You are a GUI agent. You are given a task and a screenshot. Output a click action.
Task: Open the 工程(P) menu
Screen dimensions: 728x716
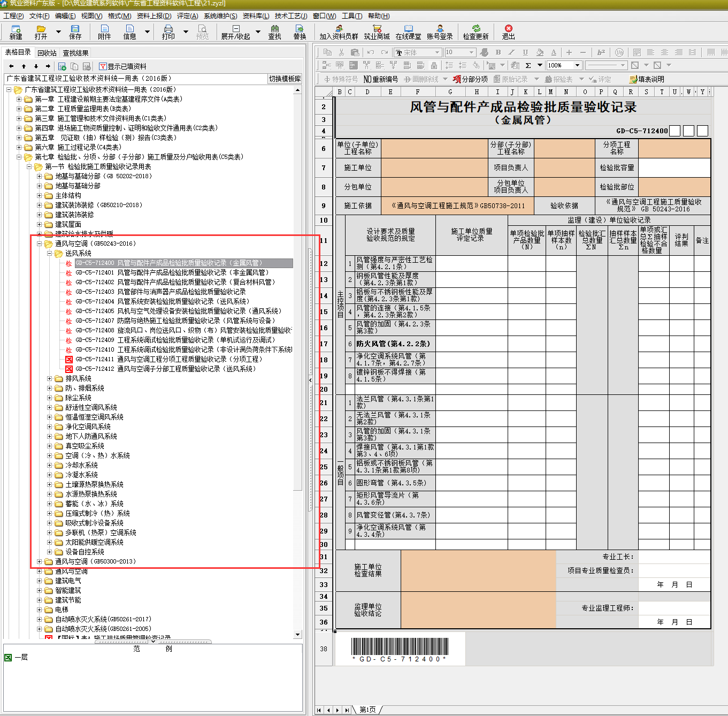point(13,16)
